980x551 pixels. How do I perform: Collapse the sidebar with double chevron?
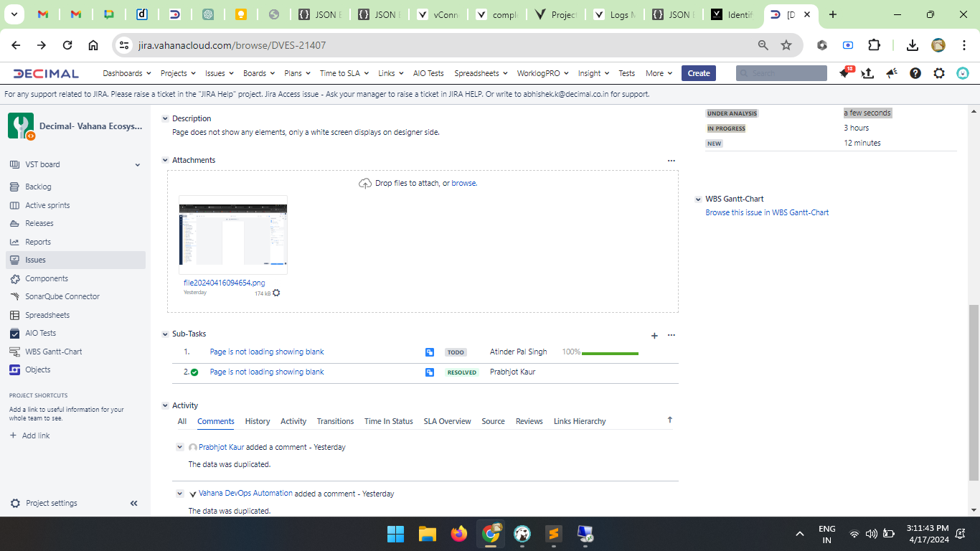(x=133, y=504)
